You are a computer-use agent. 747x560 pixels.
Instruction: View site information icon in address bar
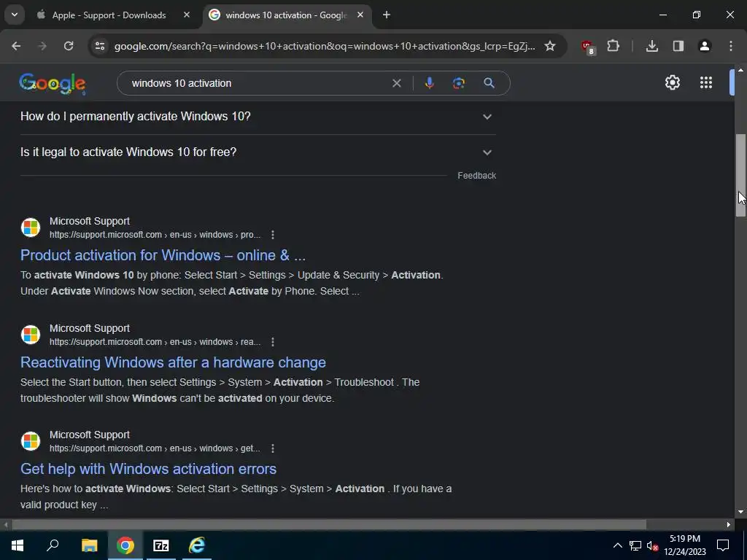(x=99, y=46)
